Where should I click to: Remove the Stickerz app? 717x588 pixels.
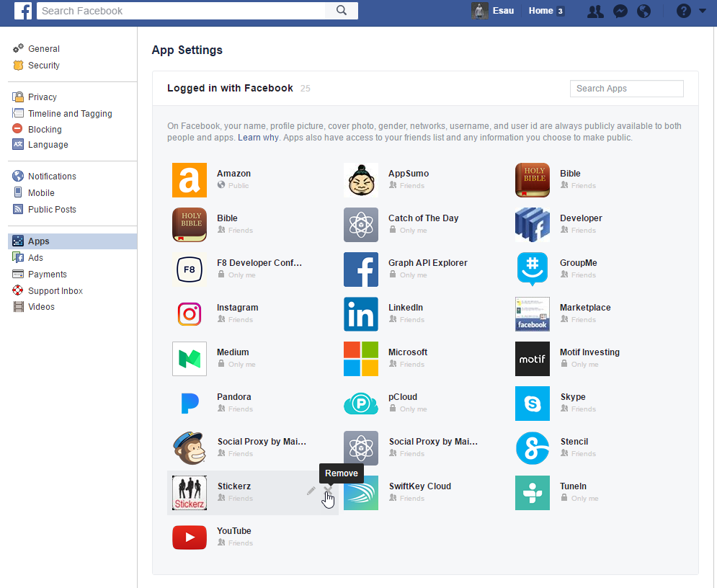(x=329, y=491)
